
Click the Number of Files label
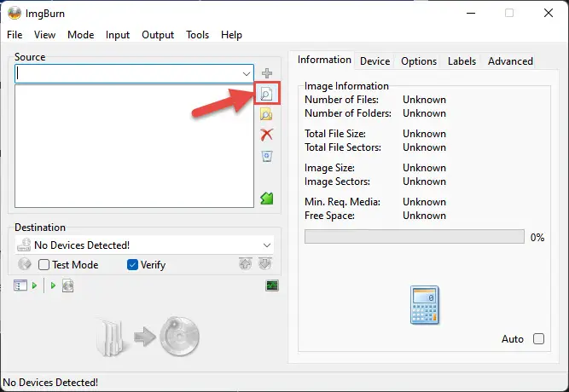[341, 100]
